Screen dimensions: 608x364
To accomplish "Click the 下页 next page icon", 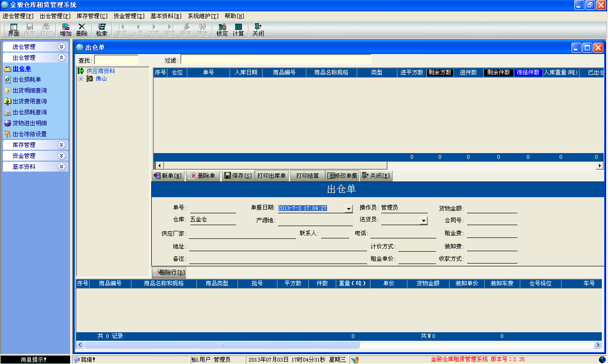I will [x=154, y=30].
